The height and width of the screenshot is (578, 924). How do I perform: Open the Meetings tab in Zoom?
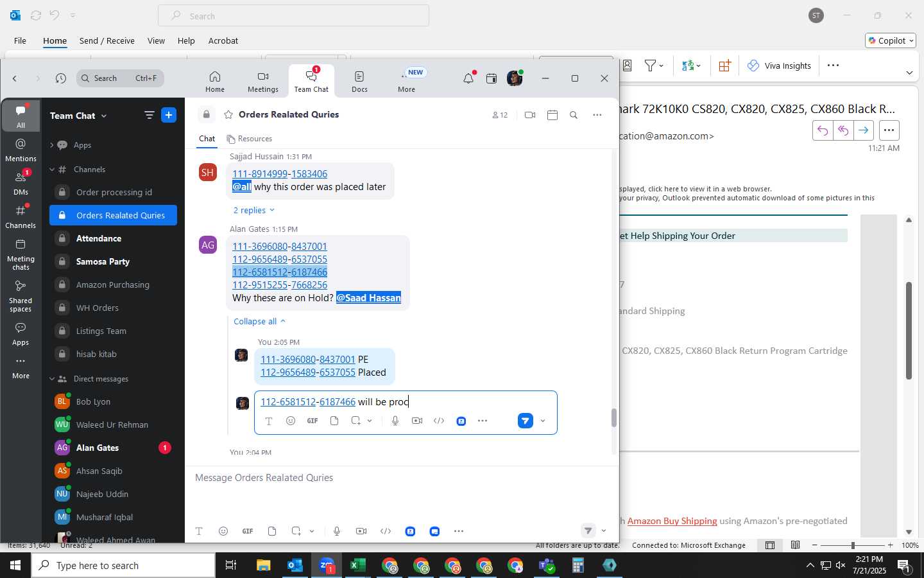tap(263, 82)
